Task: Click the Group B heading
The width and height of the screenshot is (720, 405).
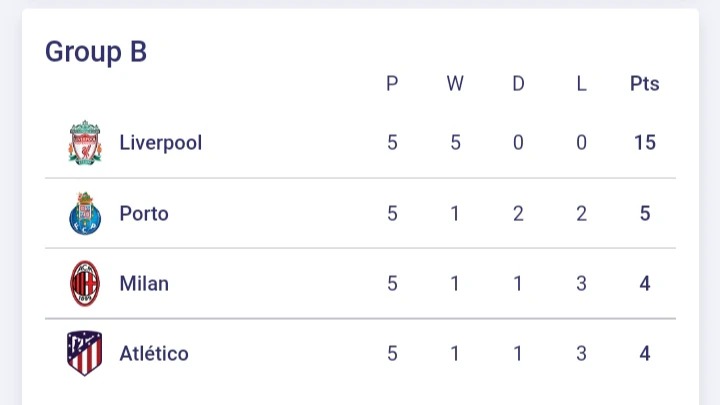Action: coord(96,52)
